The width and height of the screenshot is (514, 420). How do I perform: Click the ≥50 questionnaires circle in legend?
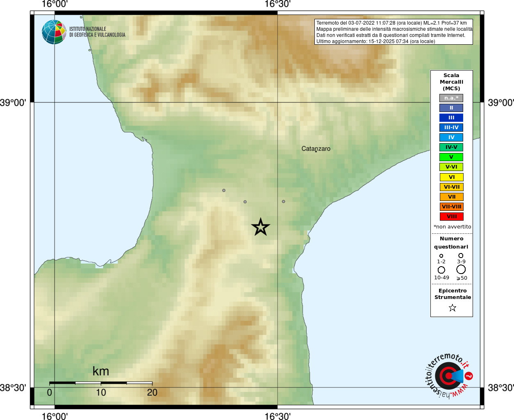(x=461, y=269)
